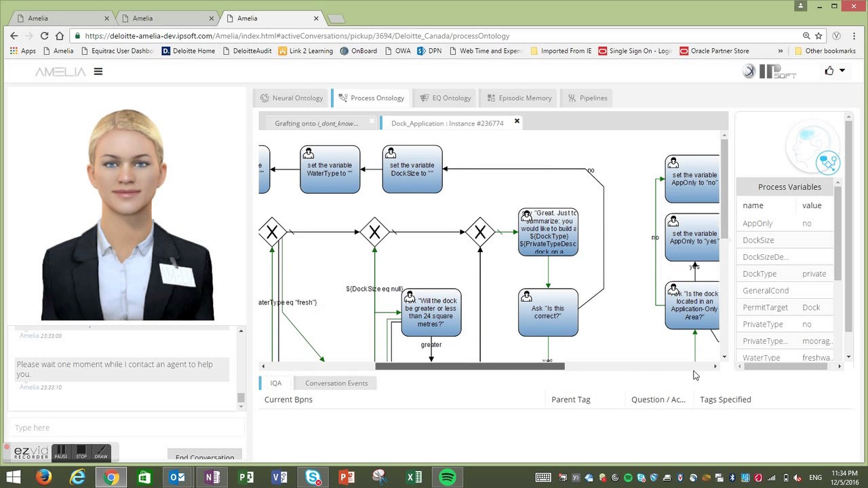The height and width of the screenshot is (488, 868).
Task: Close Dock_Application Instance #236774 tab
Action: [517, 121]
